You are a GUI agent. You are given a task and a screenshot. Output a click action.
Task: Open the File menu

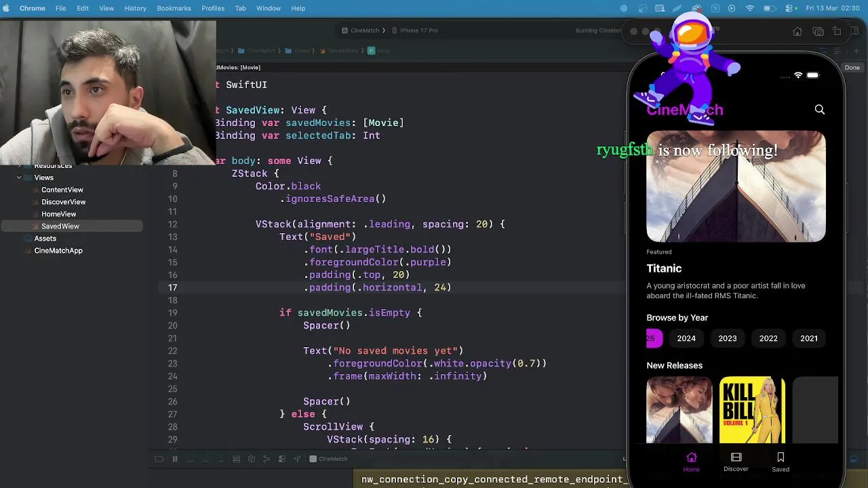point(60,8)
